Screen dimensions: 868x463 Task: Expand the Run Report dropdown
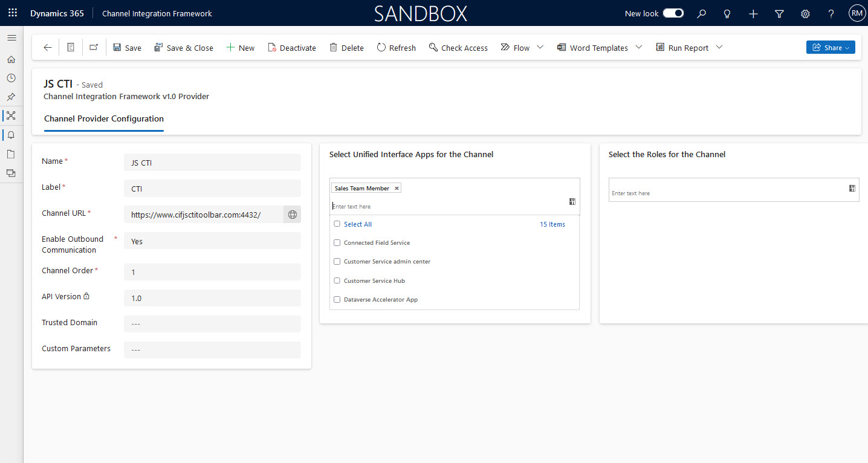coord(719,47)
